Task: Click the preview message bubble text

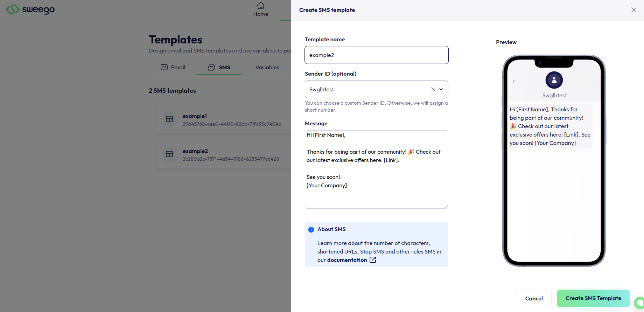Action: (x=550, y=126)
